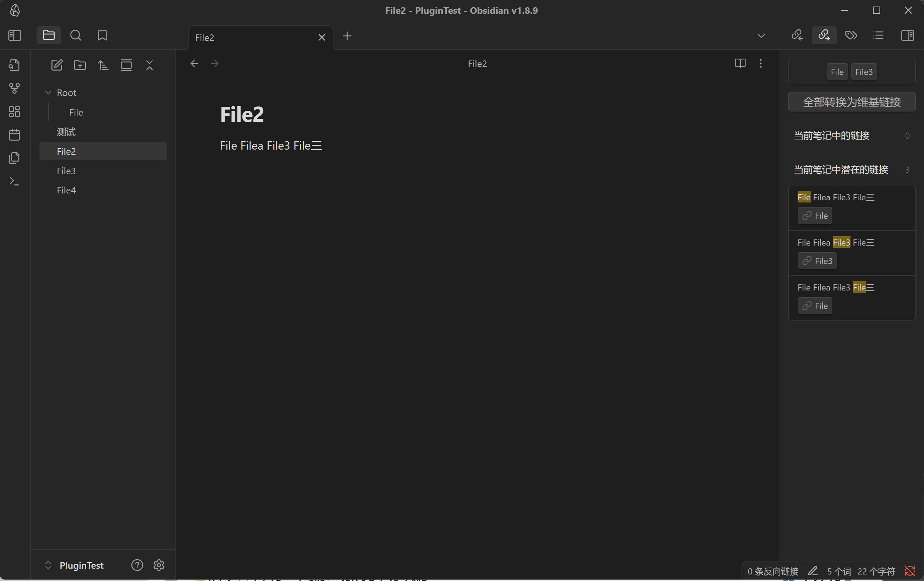
Task: Open today's daily note calendar icon
Action: tap(14, 135)
